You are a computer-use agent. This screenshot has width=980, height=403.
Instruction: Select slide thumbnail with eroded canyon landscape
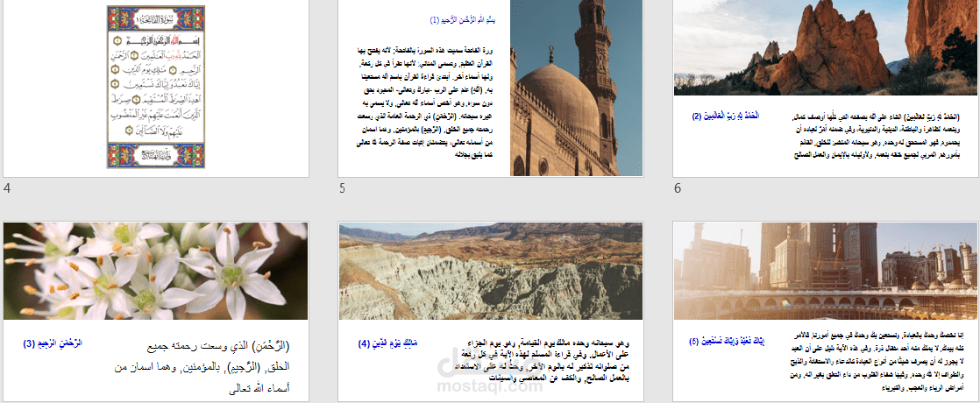tap(491, 311)
